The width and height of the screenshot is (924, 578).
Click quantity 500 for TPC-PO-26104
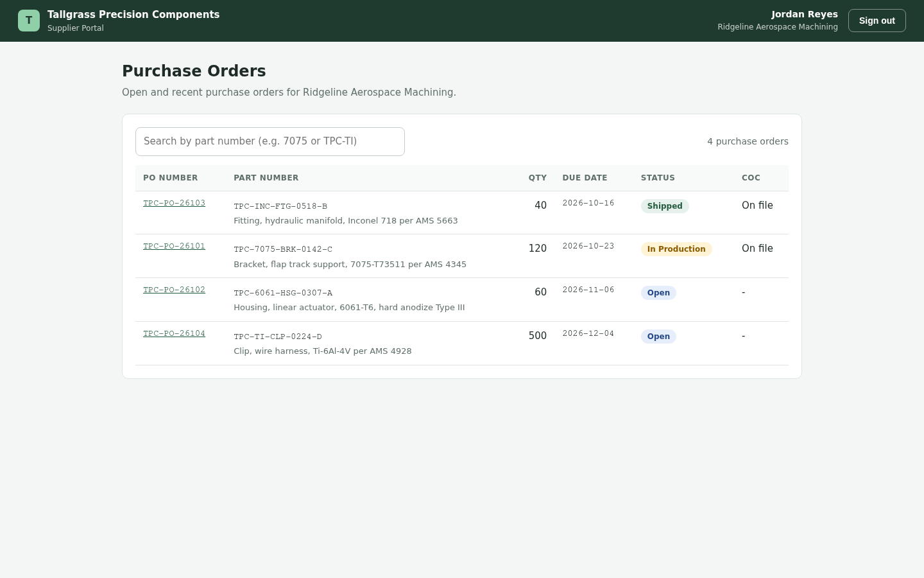[x=538, y=336]
